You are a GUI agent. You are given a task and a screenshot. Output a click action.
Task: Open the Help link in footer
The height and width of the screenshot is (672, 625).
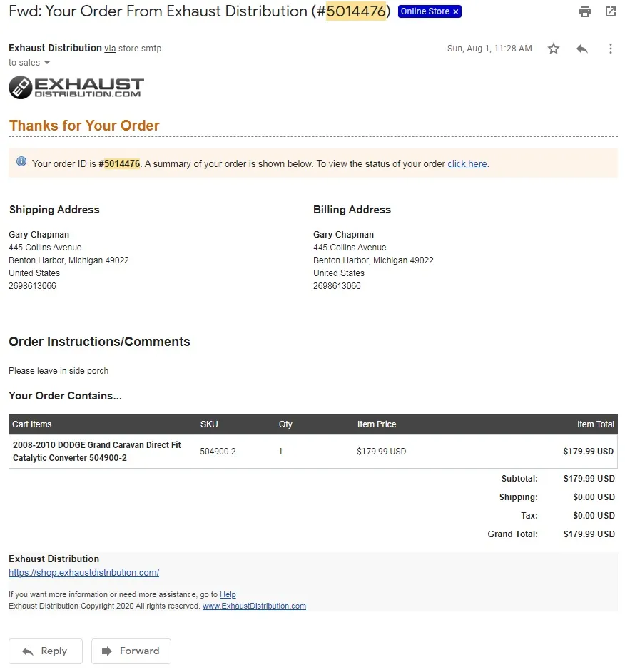[228, 594]
